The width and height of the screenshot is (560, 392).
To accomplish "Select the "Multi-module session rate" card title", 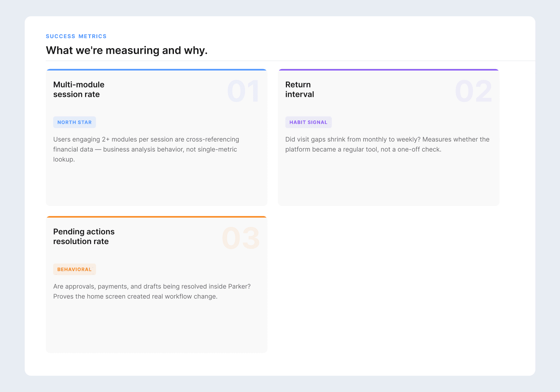I will tap(79, 89).
